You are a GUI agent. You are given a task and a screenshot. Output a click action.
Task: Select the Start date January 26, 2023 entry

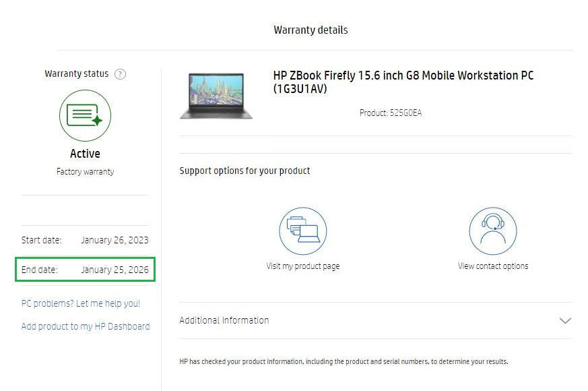pyautogui.click(x=85, y=240)
